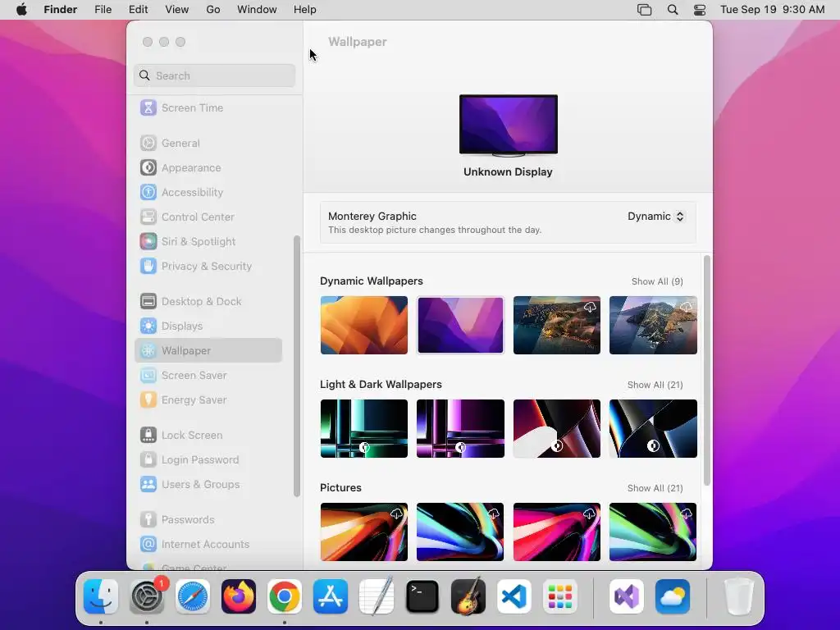Launch Visual Studio purple dock icon
The image size is (840, 630).
click(x=626, y=596)
